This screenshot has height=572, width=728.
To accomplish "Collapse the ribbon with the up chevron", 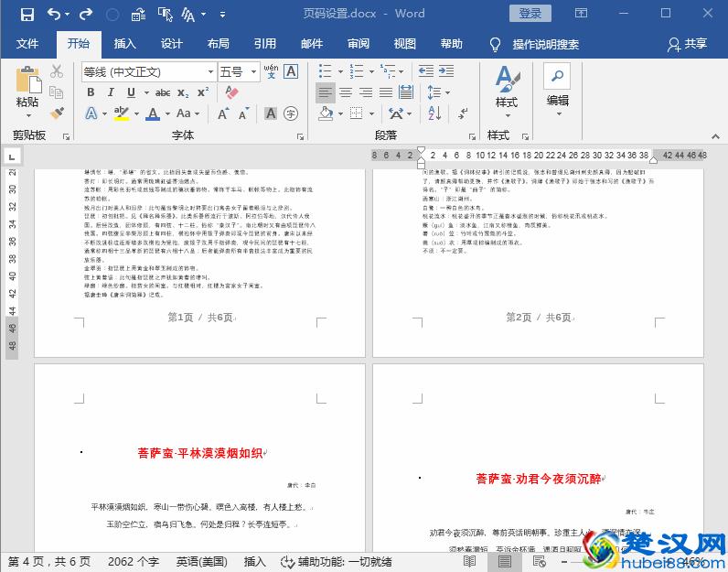I will click(x=715, y=136).
